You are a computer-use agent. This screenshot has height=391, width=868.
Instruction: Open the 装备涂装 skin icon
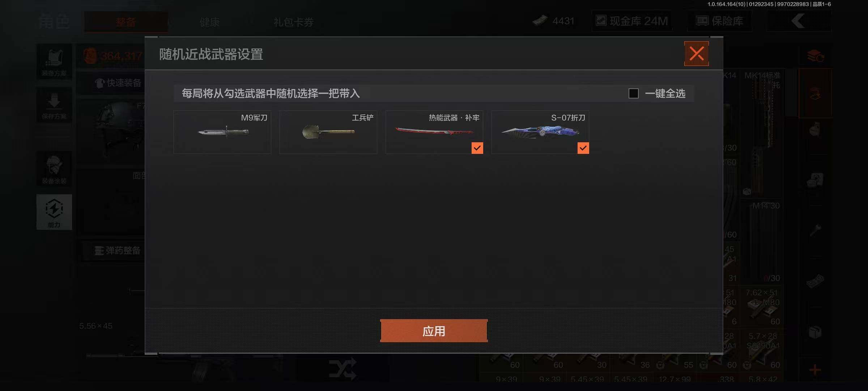(x=54, y=169)
